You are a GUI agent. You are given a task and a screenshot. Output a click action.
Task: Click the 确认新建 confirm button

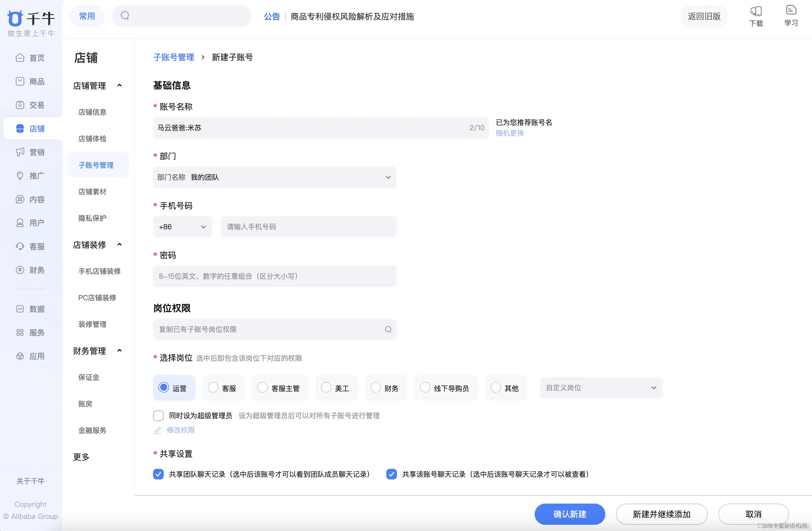pos(569,514)
